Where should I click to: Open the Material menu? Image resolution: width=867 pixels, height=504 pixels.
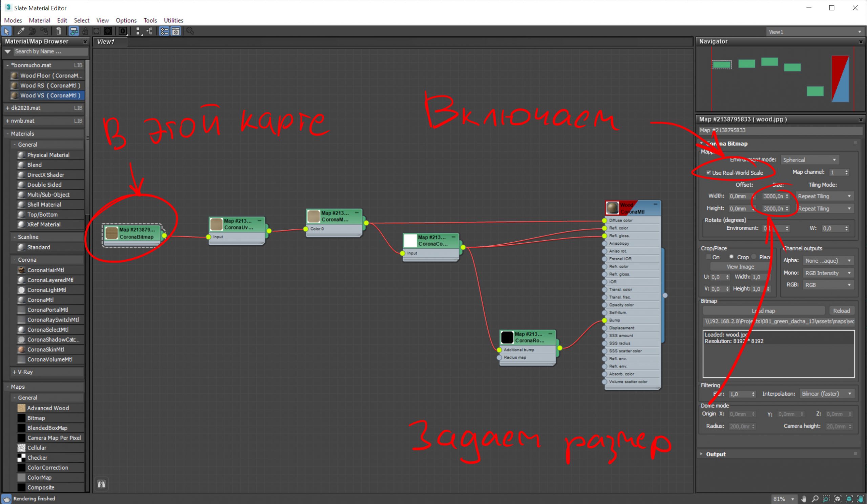click(x=39, y=20)
